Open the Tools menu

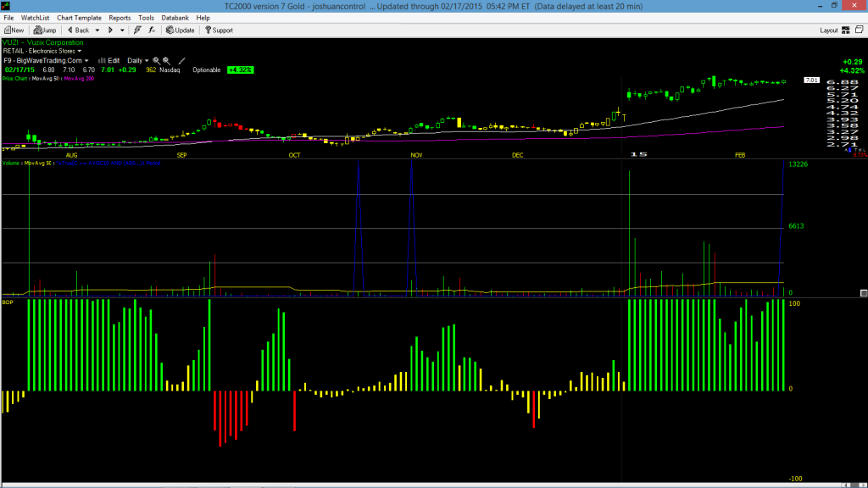click(x=146, y=18)
